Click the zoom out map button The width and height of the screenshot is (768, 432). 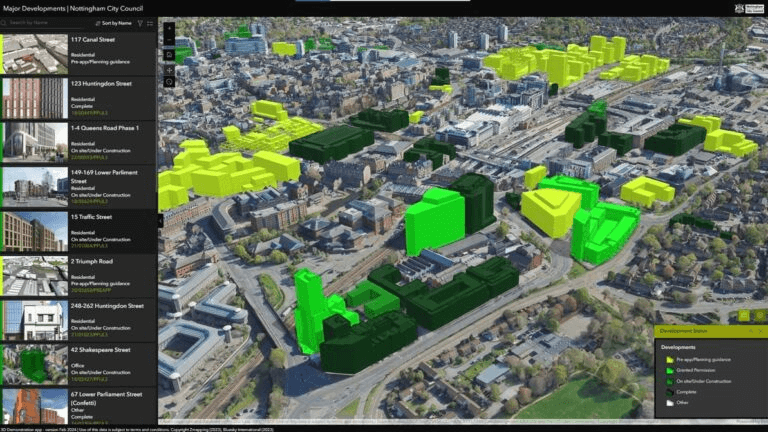point(168,41)
